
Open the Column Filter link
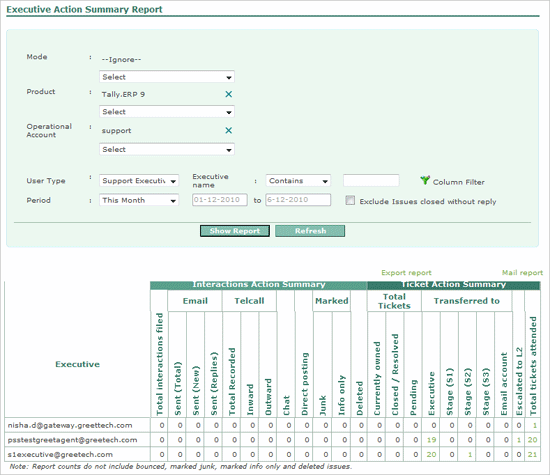tap(458, 182)
